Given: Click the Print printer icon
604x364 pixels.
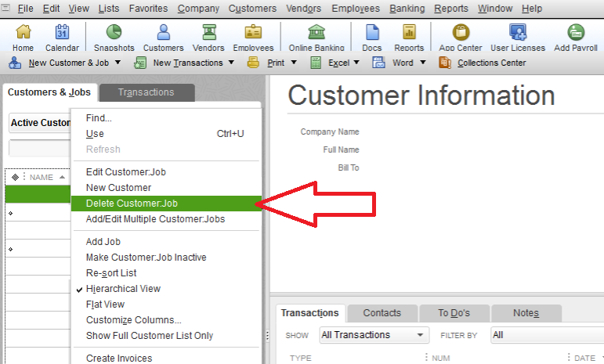Looking at the screenshot, I should pos(253,63).
